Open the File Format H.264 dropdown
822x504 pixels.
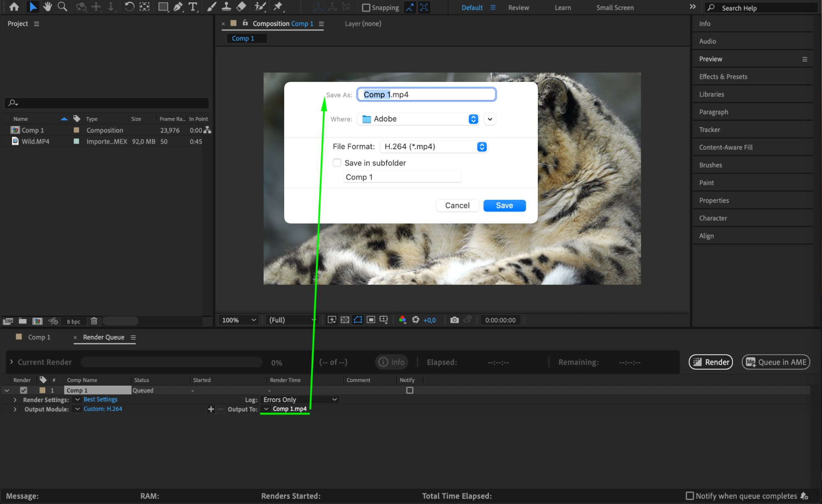point(433,147)
